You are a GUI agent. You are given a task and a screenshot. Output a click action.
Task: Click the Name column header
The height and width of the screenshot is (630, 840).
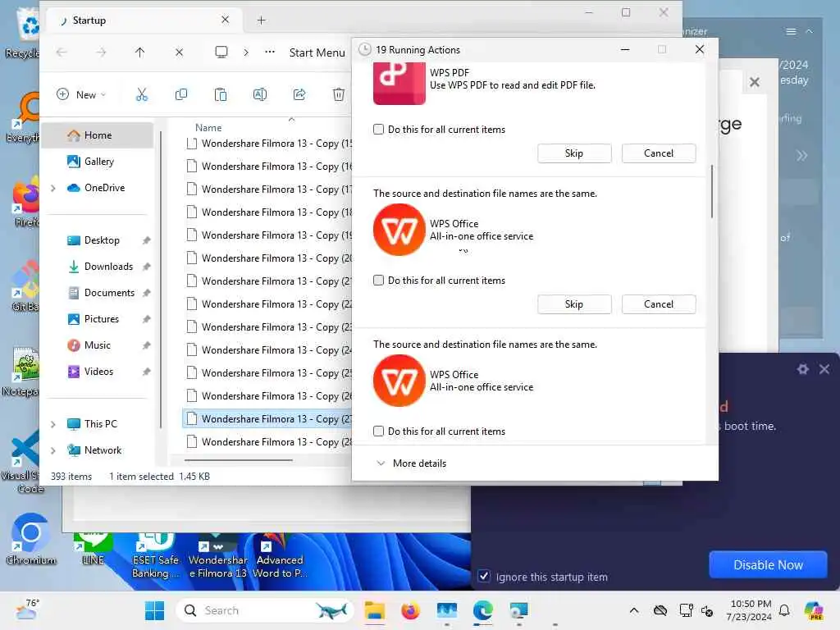click(208, 128)
